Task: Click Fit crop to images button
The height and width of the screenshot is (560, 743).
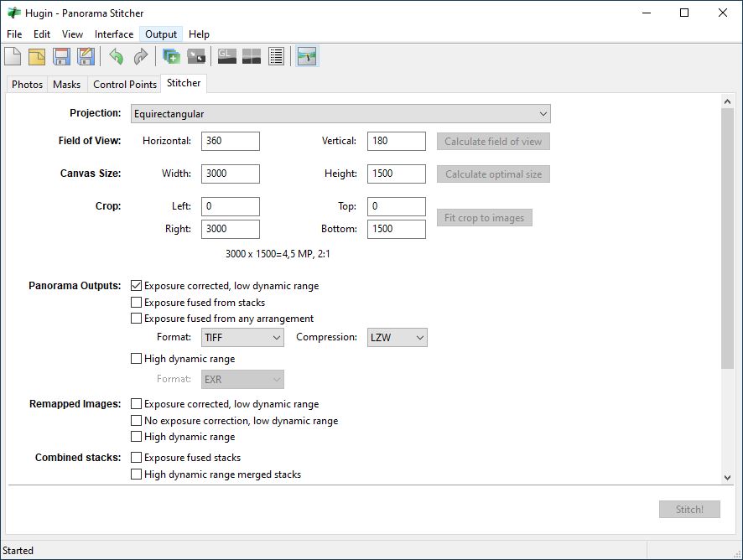Action: [x=484, y=218]
